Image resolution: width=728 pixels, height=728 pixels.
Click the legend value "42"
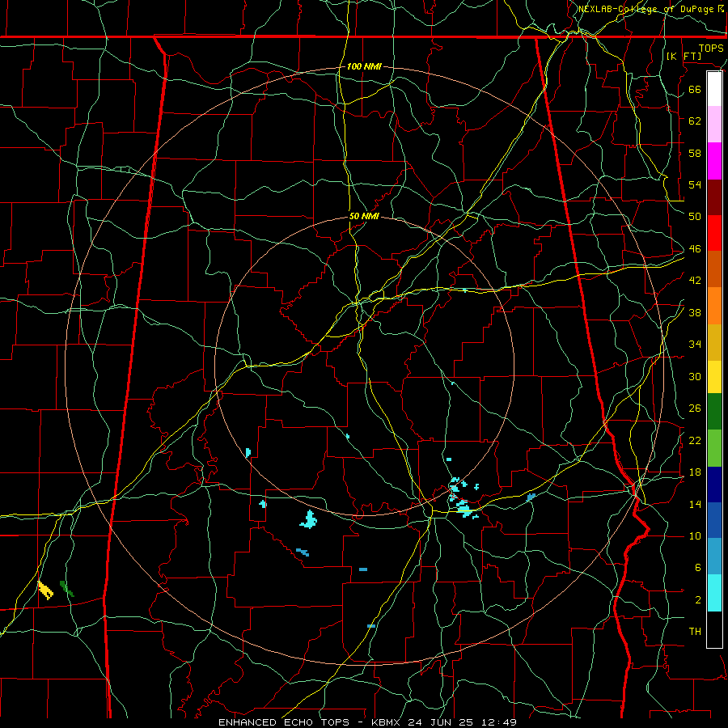(x=695, y=281)
